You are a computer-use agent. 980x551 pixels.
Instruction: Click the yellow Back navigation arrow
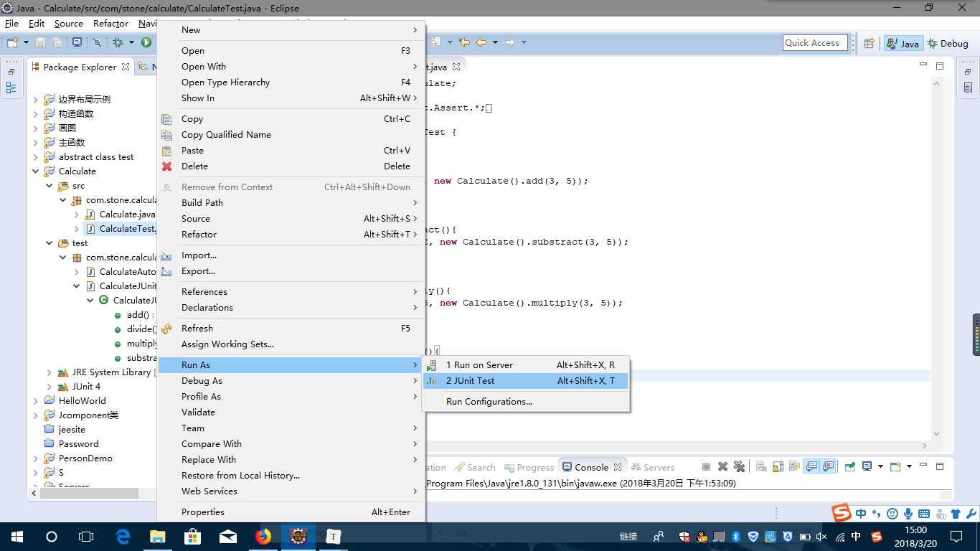click(x=481, y=43)
